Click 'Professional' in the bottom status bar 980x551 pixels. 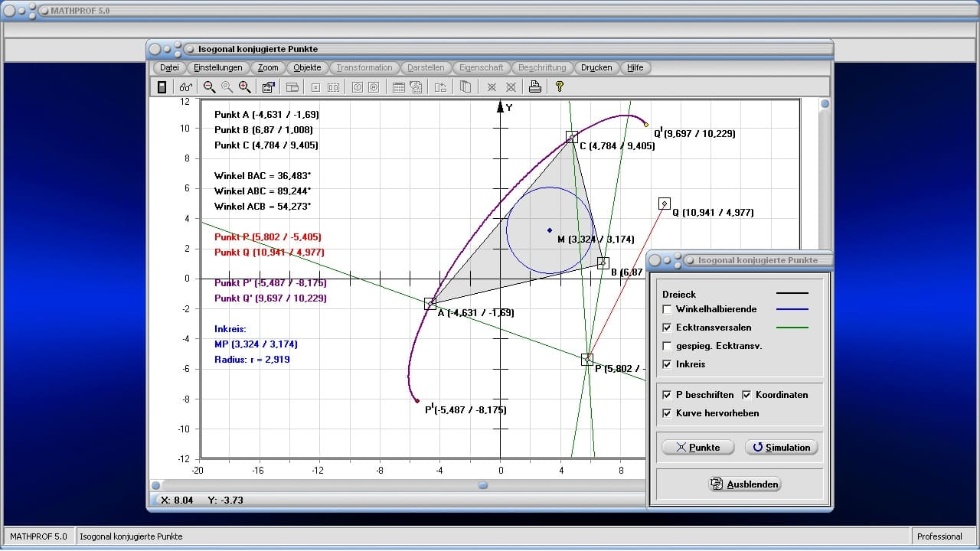click(x=939, y=536)
